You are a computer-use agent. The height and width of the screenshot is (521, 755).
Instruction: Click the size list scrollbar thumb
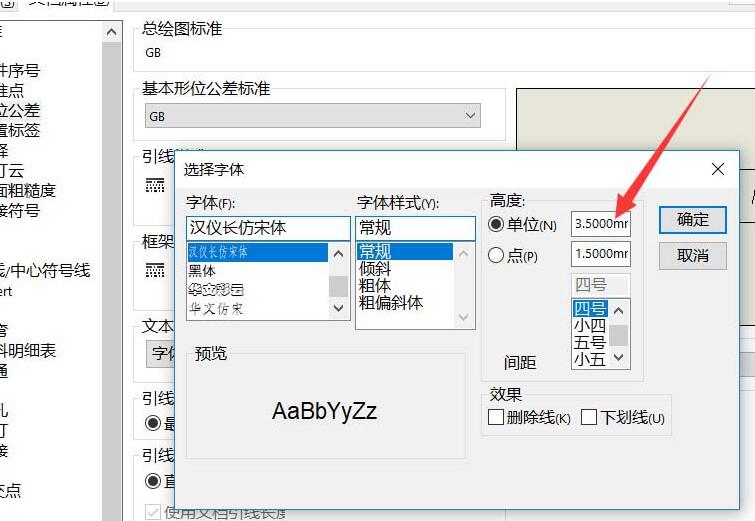[x=619, y=336]
